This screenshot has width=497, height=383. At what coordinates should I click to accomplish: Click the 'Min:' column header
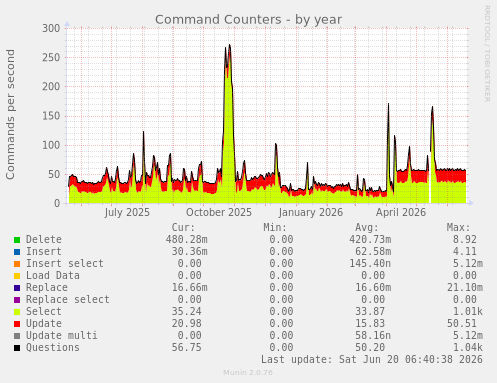tap(275, 227)
